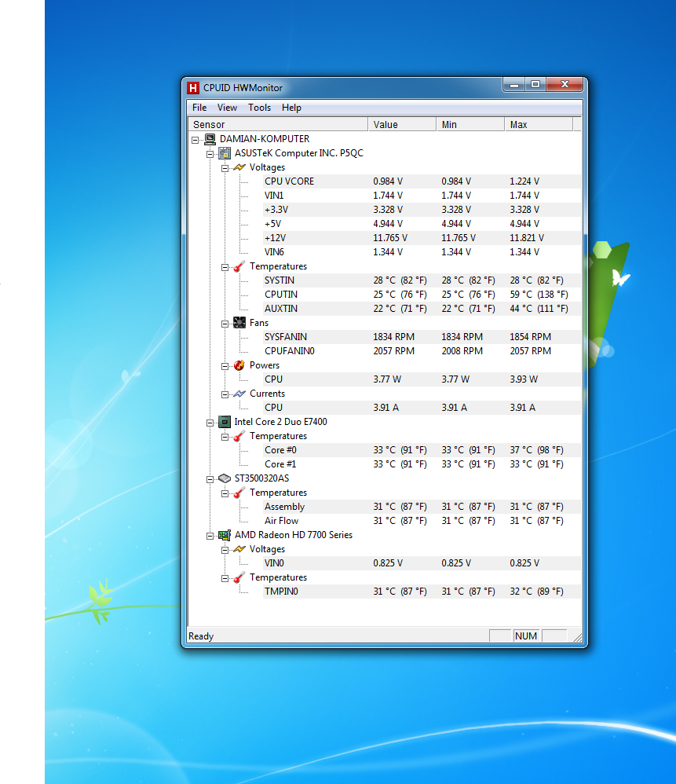676x784 pixels.
Task: Click the Powers flame icon
Action: [x=239, y=365]
